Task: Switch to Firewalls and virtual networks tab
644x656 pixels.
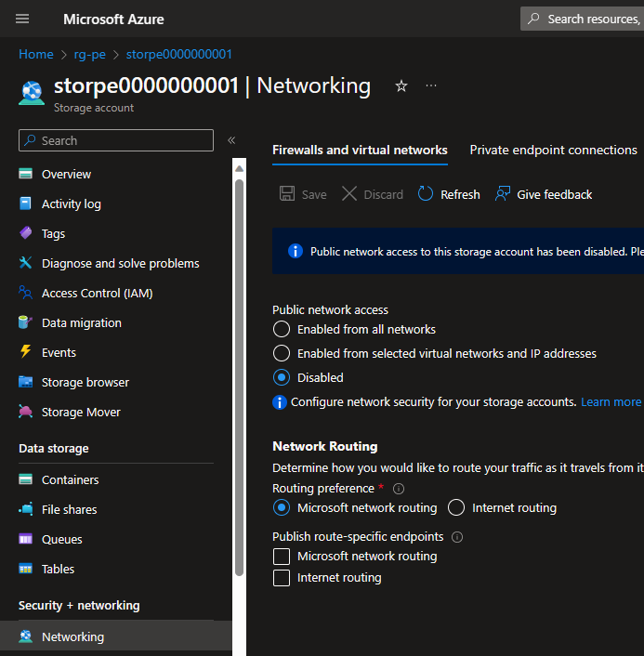Action: (x=360, y=150)
